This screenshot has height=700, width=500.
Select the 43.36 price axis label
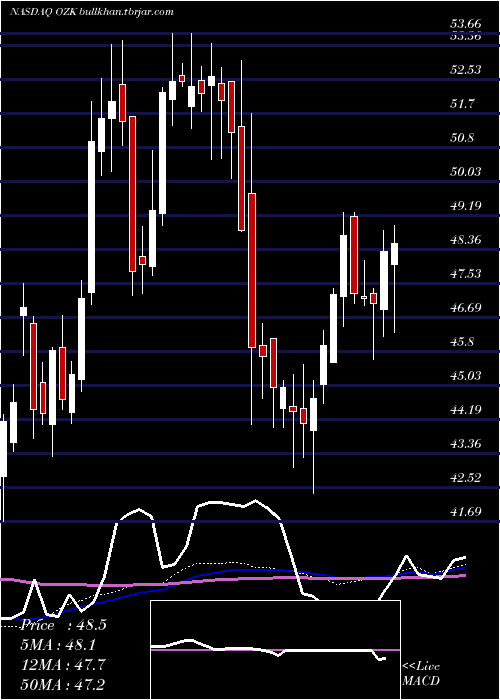466,444
